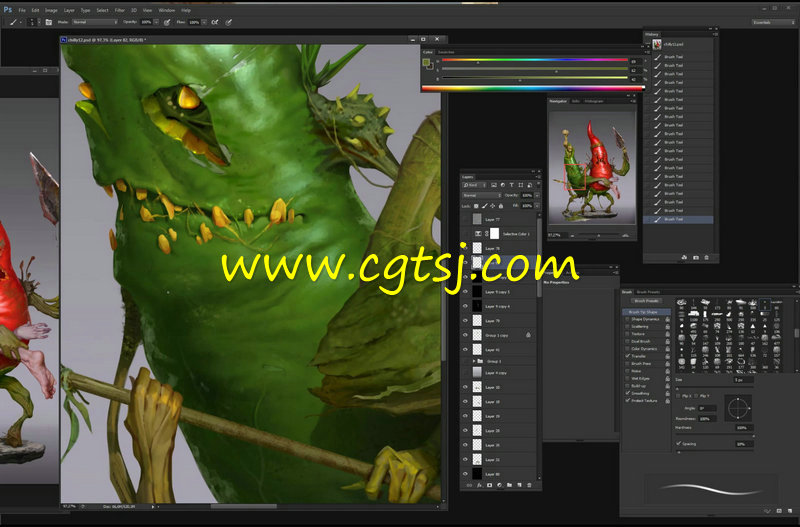The image size is (800, 527).
Task: Delete layer trash icon in Layers panel
Action: coord(529,485)
